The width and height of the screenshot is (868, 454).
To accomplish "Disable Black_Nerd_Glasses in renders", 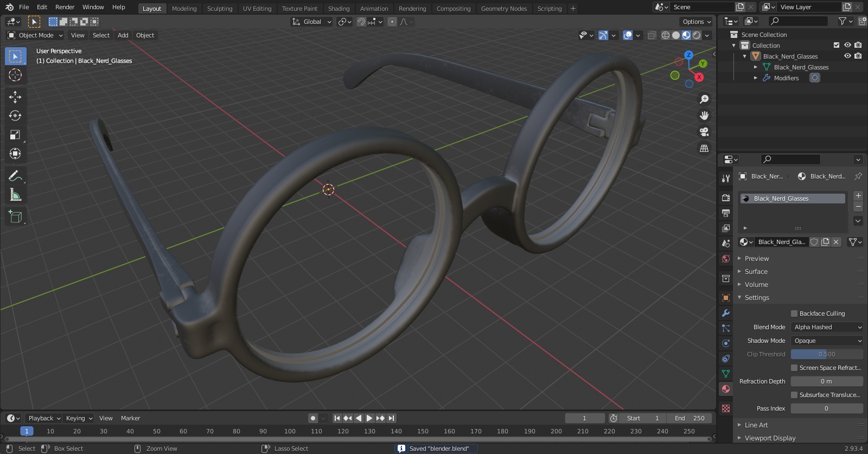I will click(858, 56).
